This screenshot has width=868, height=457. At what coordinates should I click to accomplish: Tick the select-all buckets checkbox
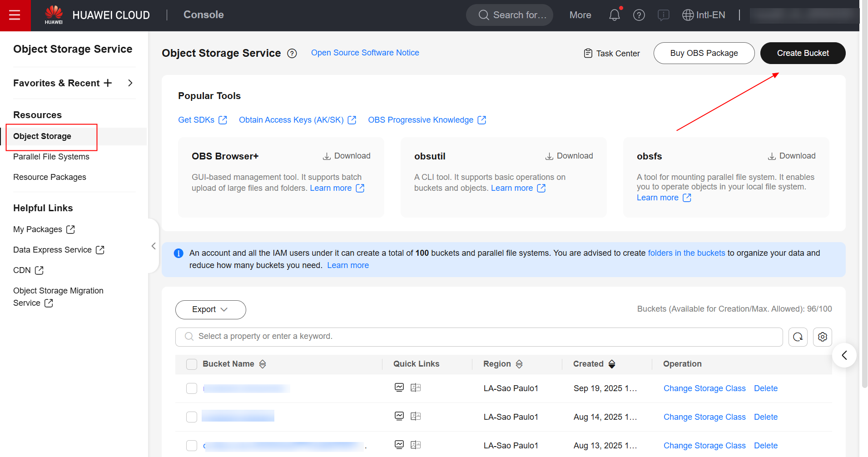point(192,364)
